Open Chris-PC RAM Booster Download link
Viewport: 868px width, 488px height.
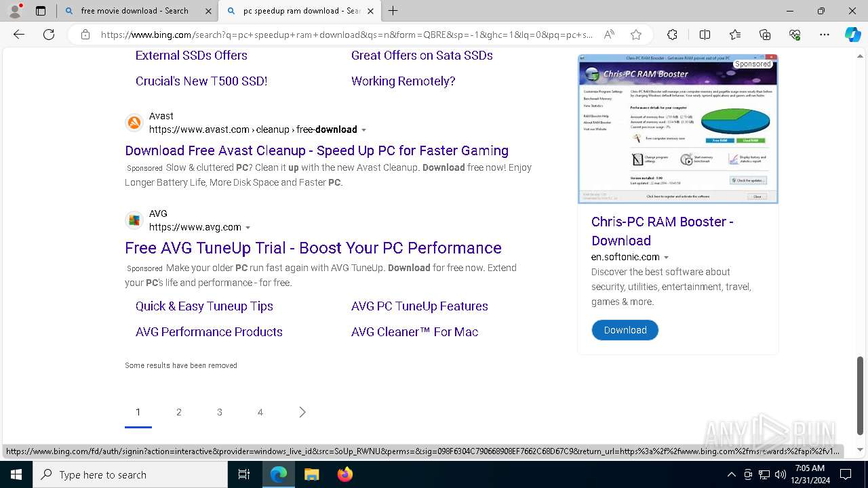pos(662,231)
